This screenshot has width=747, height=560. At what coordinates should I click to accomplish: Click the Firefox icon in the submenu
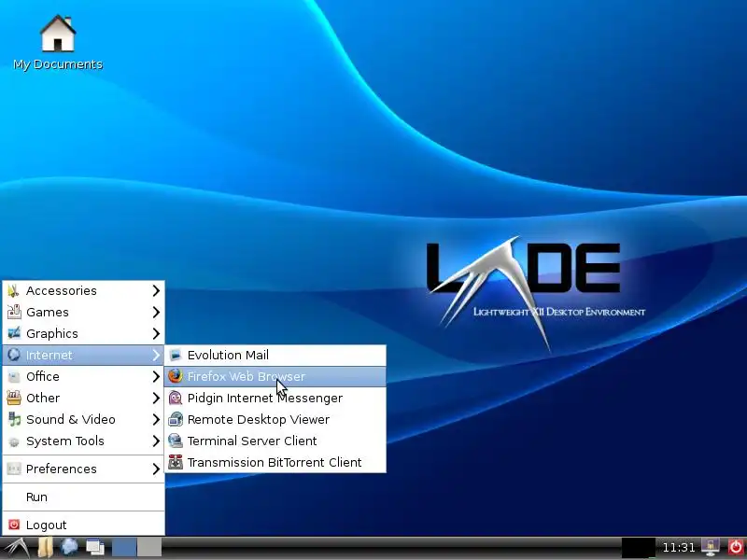(x=176, y=376)
